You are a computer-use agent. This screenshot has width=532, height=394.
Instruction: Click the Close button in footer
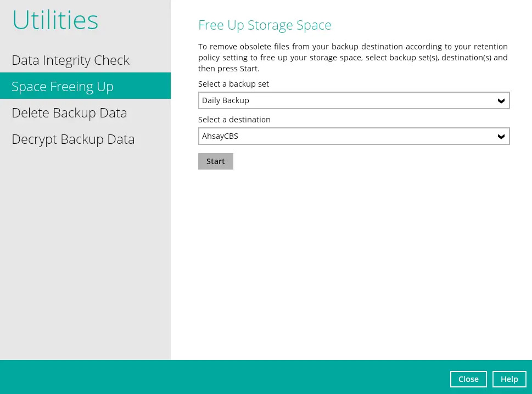(468, 379)
